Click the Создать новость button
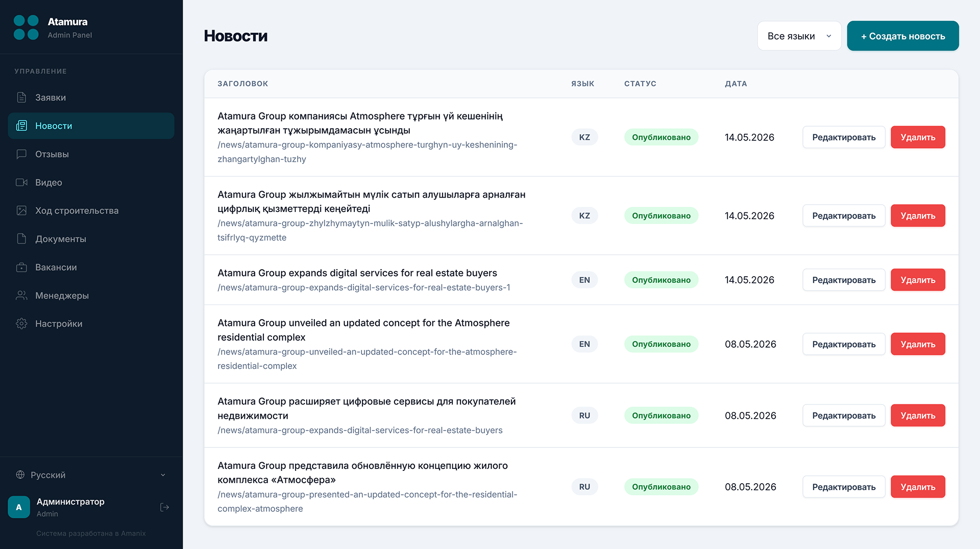The width and height of the screenshot is (980, 549). point(902,36)
